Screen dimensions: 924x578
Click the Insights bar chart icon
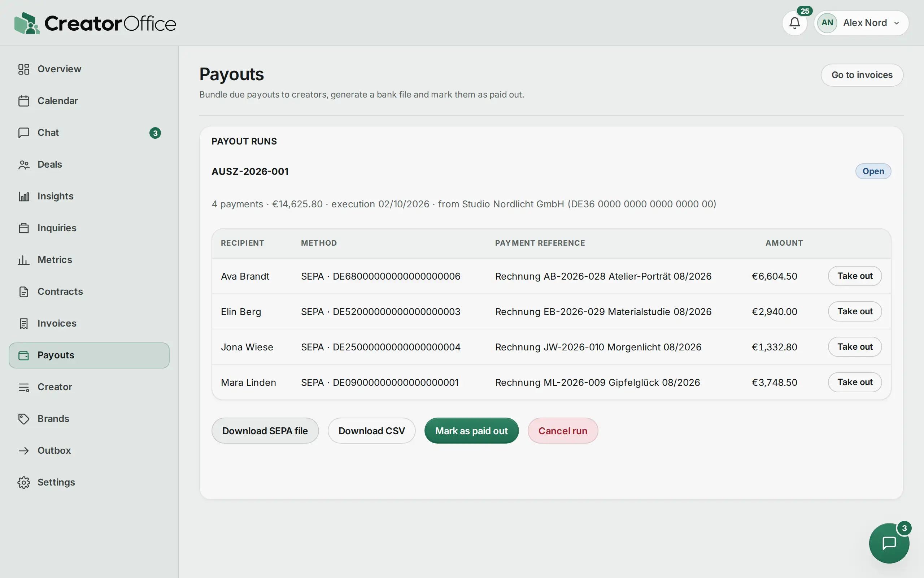[24, 196]
